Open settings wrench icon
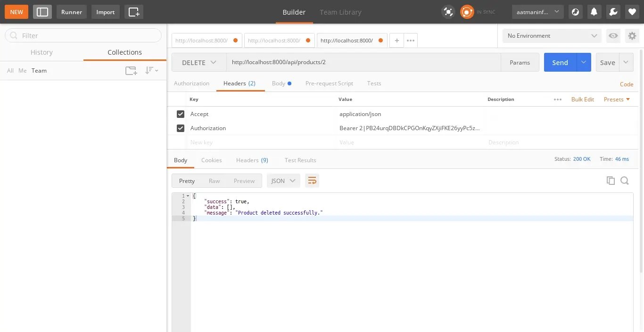644x332 pixels. 613,12
